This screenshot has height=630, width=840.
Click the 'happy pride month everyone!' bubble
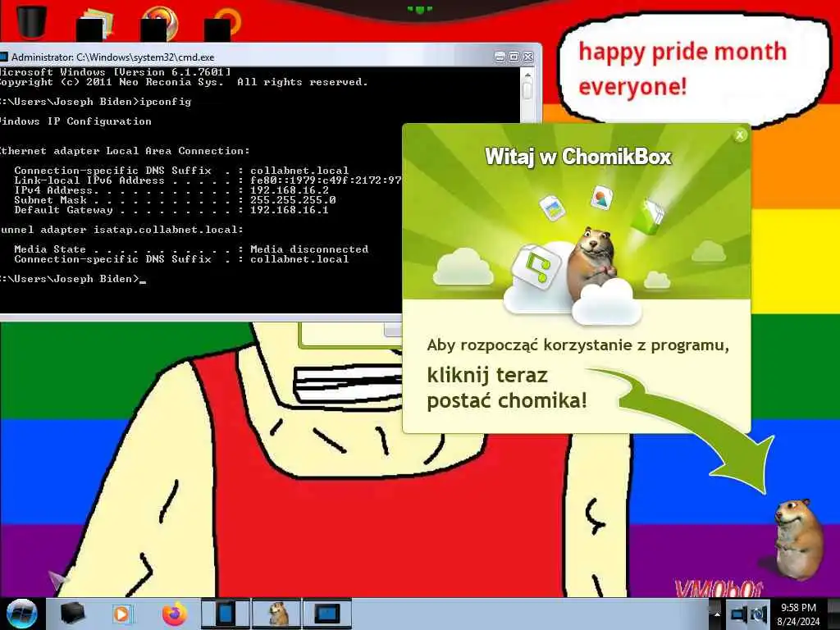[694, 70]
